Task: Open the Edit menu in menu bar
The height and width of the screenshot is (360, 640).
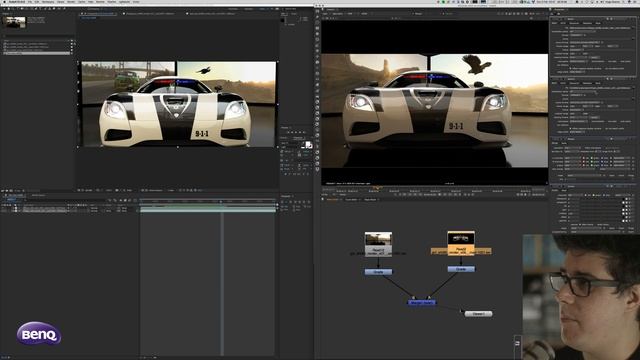Action: tap(37, 2)
